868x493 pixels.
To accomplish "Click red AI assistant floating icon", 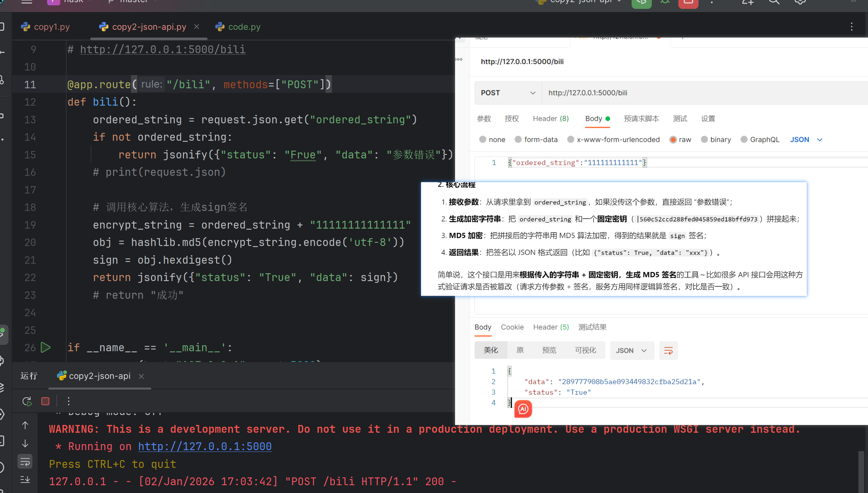I will tap(523, 409).
